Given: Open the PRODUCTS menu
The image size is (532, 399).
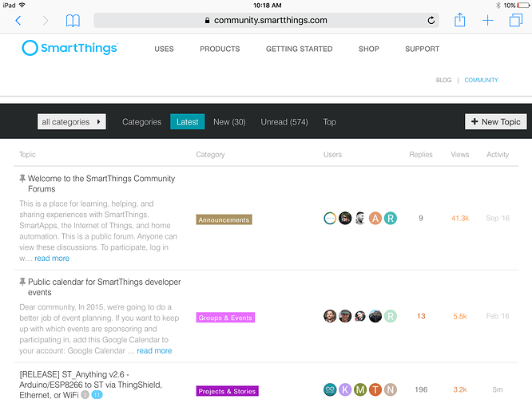Looking at the screenshot, I should [x=220, y=49].
